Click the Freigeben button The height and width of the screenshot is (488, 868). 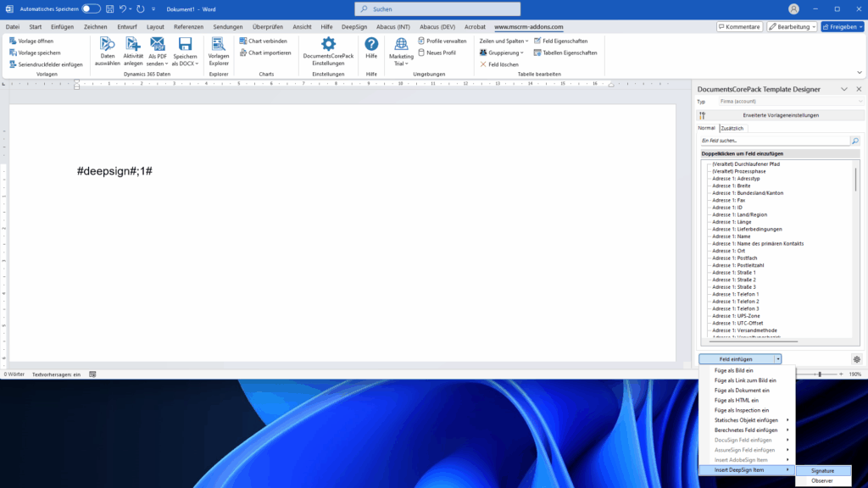click(x=843, y=26)
